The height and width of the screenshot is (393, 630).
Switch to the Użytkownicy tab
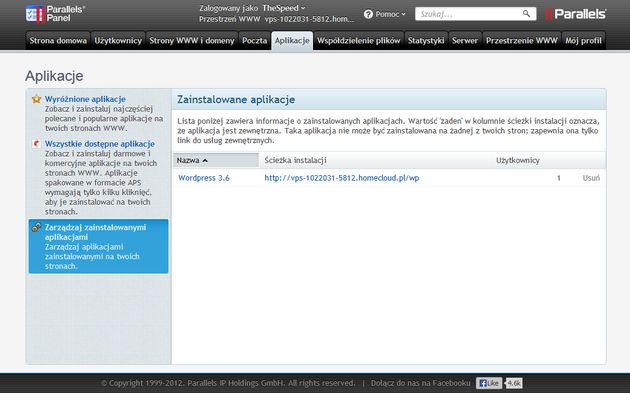click(118, 41)
